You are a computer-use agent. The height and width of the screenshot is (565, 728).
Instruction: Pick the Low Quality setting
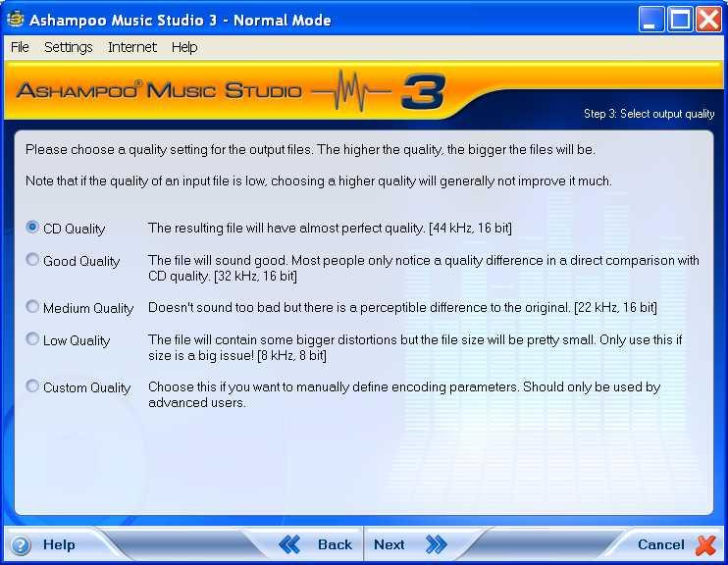coord(32,339)
